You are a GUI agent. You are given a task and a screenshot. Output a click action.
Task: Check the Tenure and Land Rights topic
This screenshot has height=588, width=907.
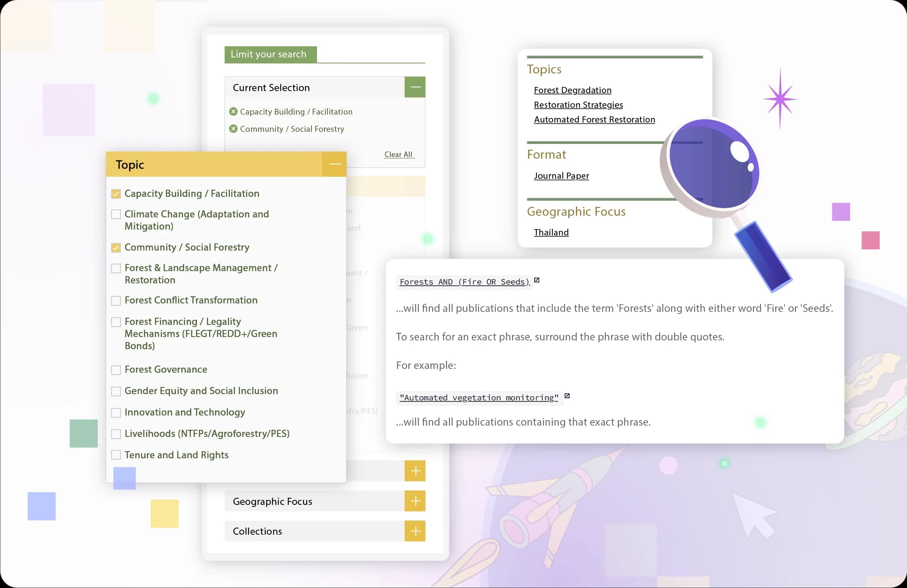(x=115, y=455)
